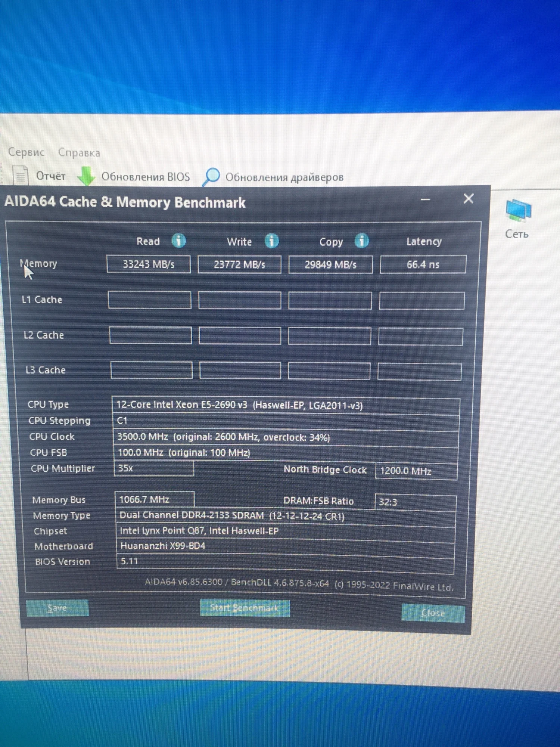Click the Read column header
The height and width of the screenshot is (747, 560).
[x=148, y=242]
